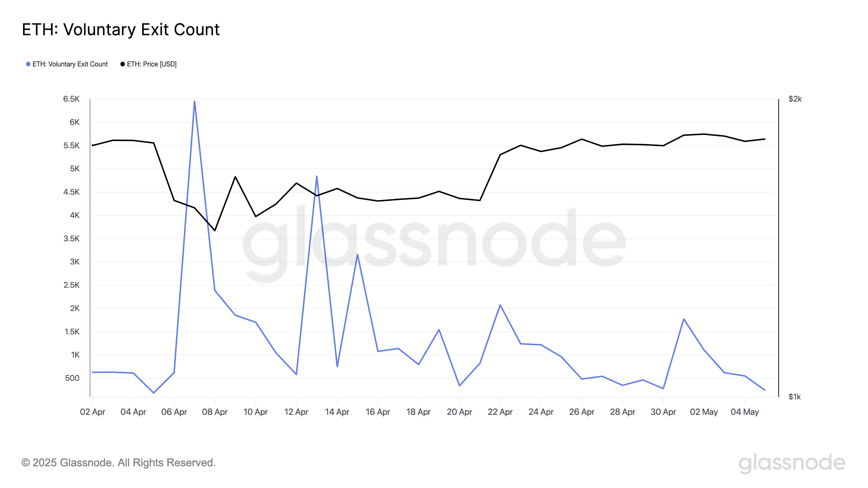Click the '© 2025 Glassnode' copyright text

(119, 463)
